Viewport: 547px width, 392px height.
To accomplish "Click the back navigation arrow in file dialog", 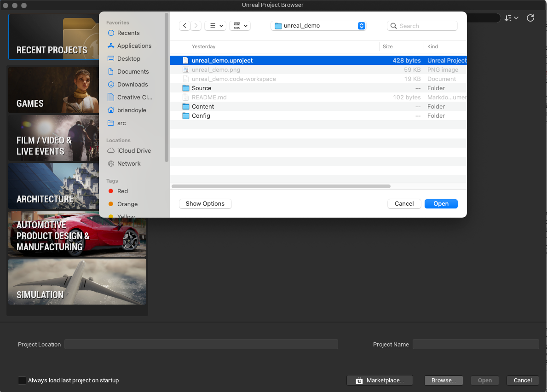I will pyautogui.click(x=184, y=25).
